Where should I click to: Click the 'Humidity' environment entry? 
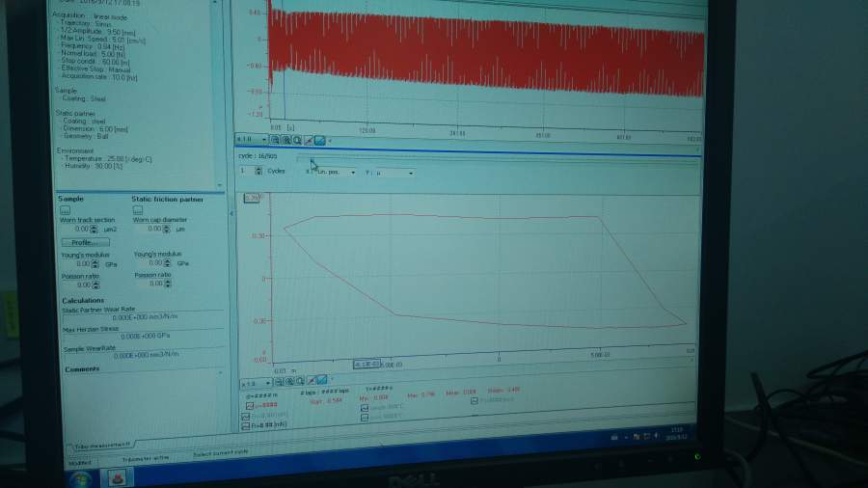94,166
